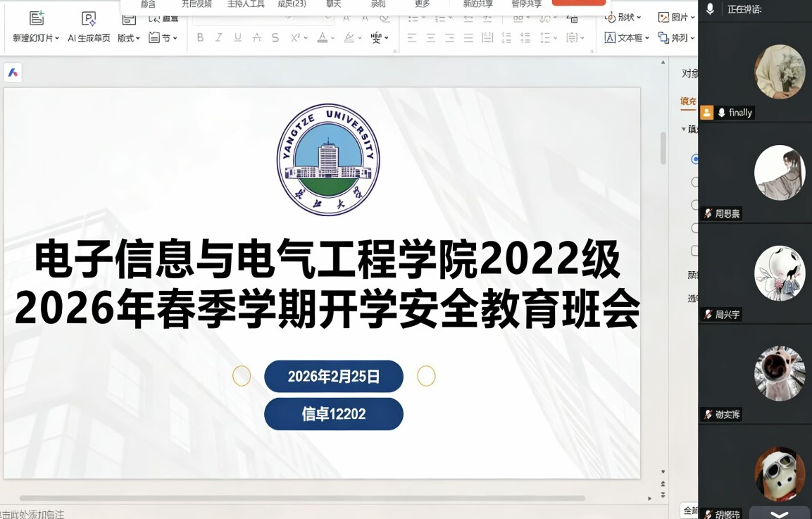The height and width of the screenshot is (519, 812).
Task: Click the 信卓12202 slide button
Action: [x=333, y=414]
